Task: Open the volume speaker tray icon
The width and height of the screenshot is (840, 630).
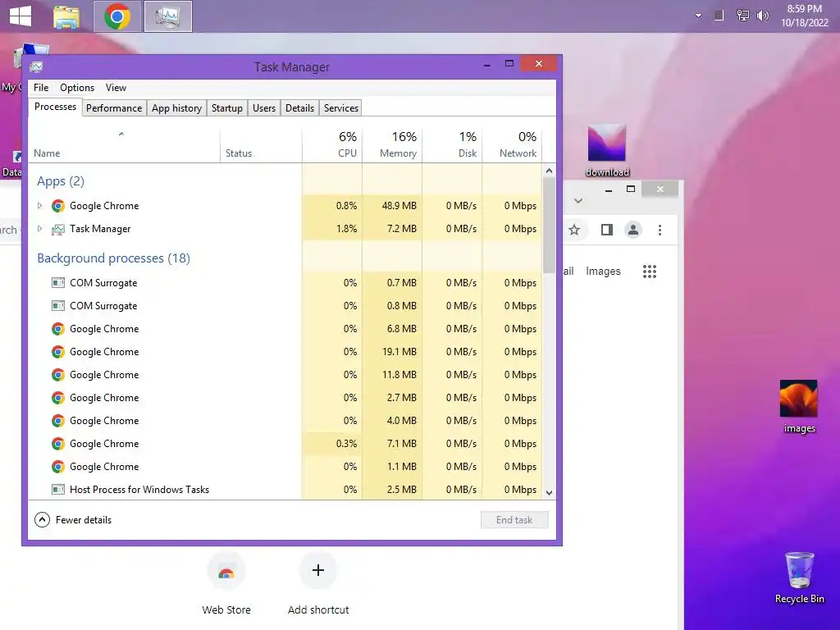Action: tap(762, 16)
